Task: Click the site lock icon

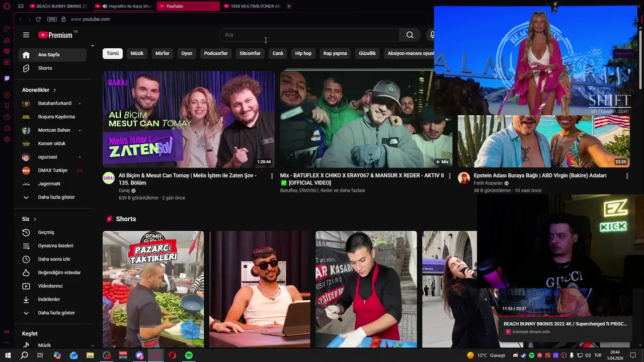Action: (x=63, y=19)
